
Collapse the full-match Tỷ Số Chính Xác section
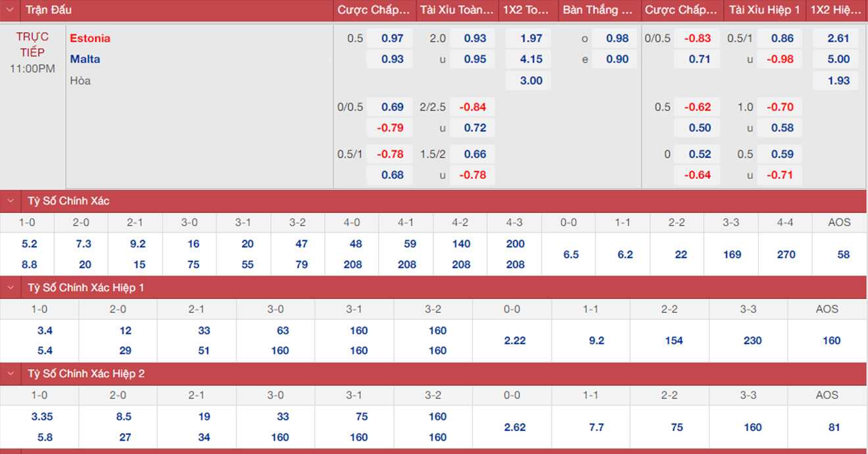pos(10,201)
